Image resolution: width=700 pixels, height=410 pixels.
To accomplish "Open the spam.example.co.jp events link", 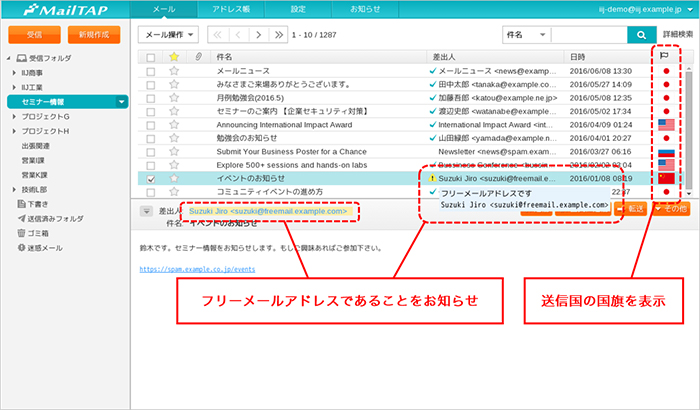I will click(x=197, y=269).
